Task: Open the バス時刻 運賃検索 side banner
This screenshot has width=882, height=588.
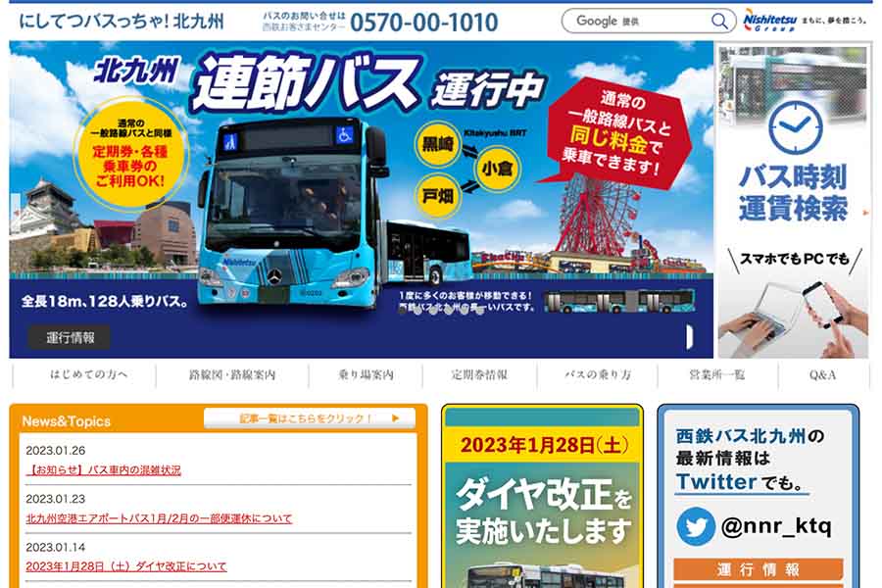Action: click(x=793, y=202)
